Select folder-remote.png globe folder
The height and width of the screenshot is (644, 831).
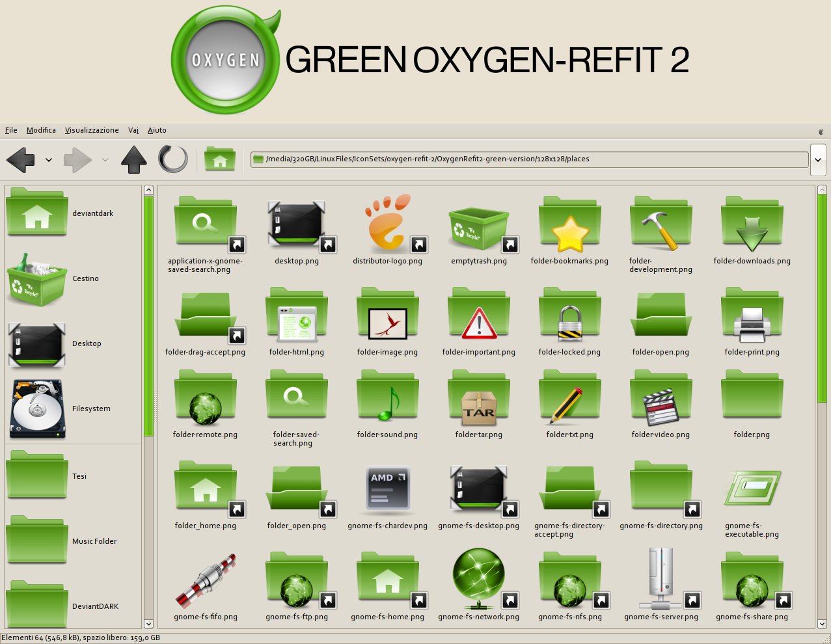(206, 398)
